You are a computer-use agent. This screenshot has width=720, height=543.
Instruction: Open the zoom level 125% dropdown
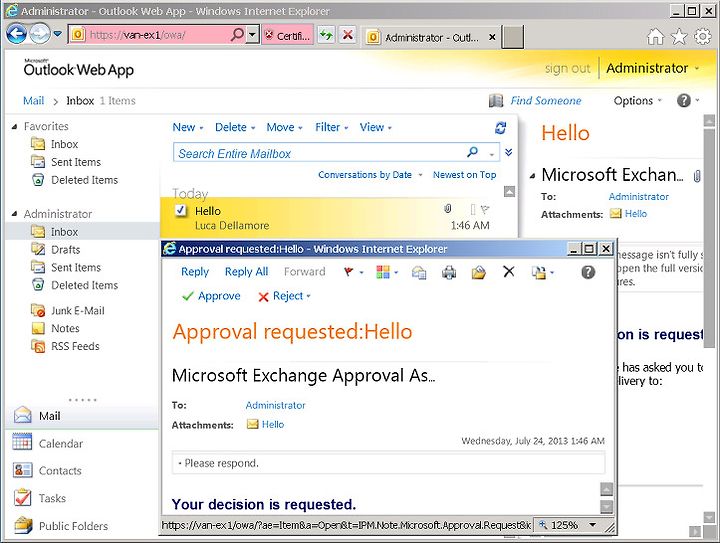[593, 525]
